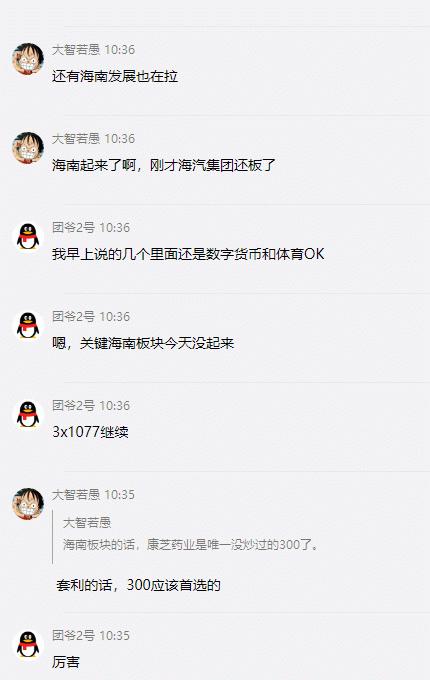This screenshot has width=430, height=680.
Task: Select the "3x1077继续" message text
Action: pos(90,432)
